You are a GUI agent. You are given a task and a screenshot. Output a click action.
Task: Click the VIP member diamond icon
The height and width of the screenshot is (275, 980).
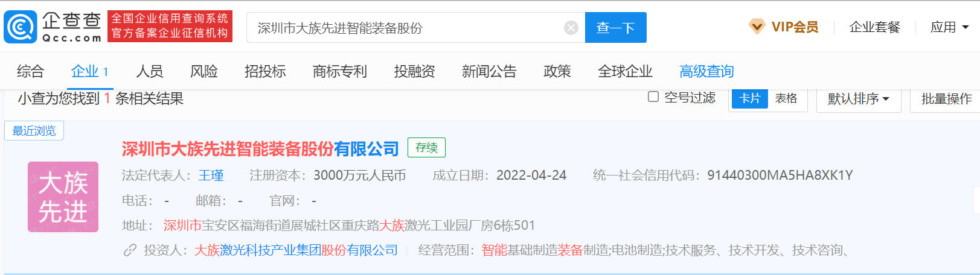coord(756,27)
